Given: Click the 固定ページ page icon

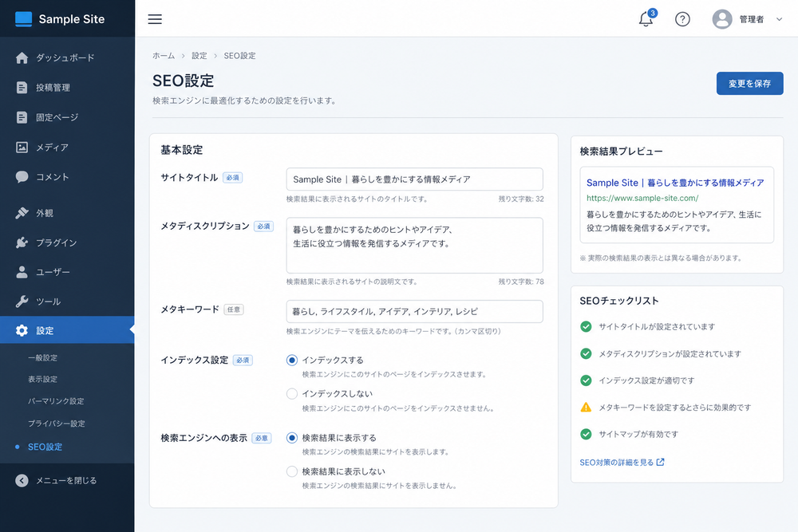Looking at the screenshot, I should (22, 117).
